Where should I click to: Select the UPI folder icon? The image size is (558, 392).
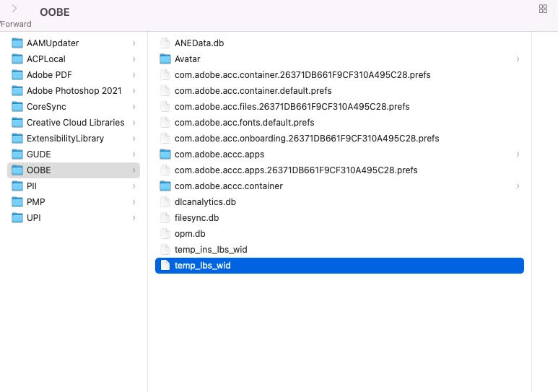click(17, 218)
